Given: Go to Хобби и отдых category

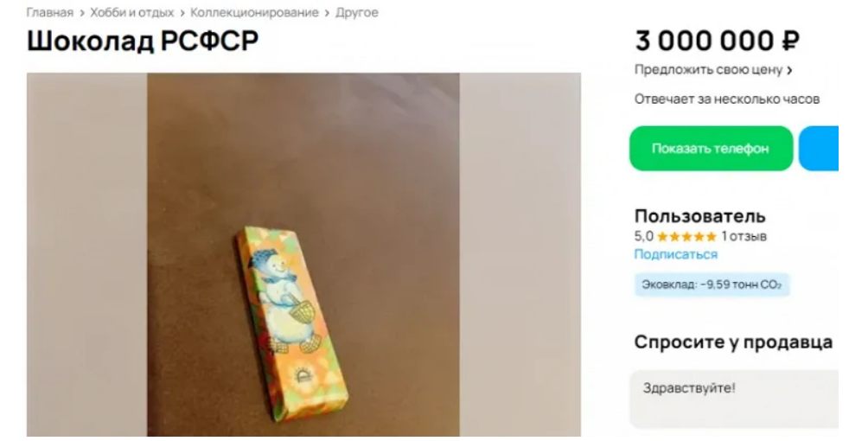Looking at the screenshot, I should click(131, 12).
